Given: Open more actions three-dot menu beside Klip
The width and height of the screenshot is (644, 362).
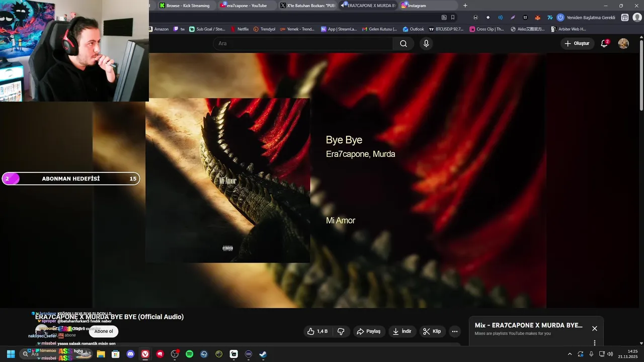Looking at the screenshot, I should pyautogui.click(x=455, y=331).
